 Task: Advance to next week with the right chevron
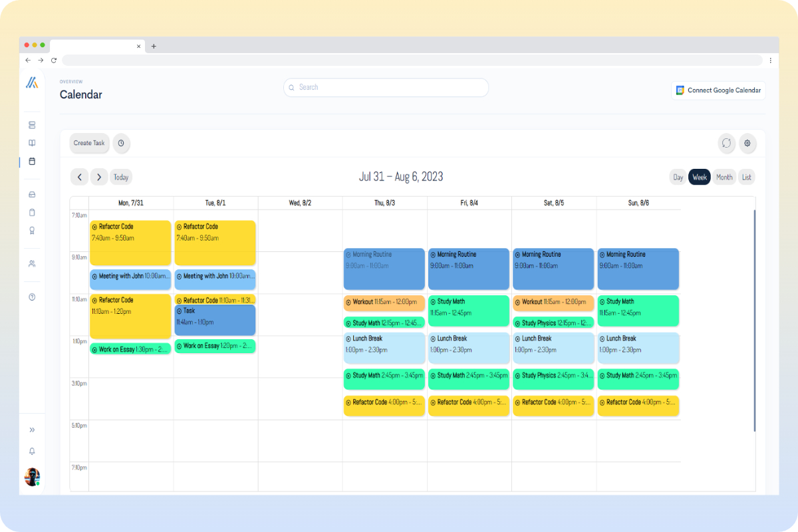[99, 177]
